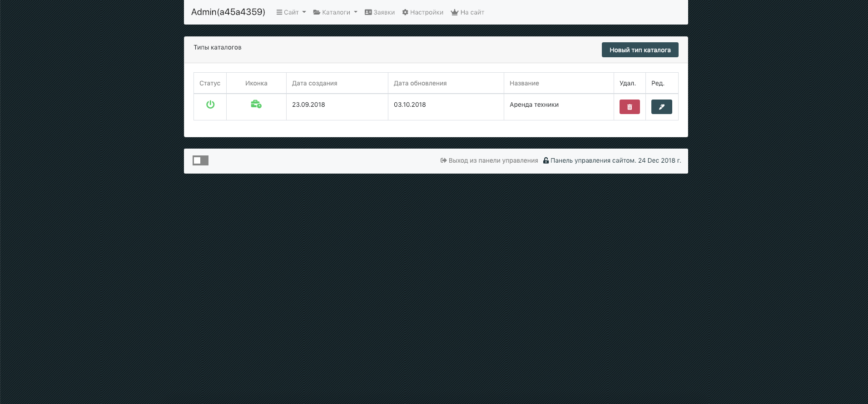Viewport: 868px width, 404px height.
Task: Expand the Каталоги dropdown menu
Action: tap(335, 12)
